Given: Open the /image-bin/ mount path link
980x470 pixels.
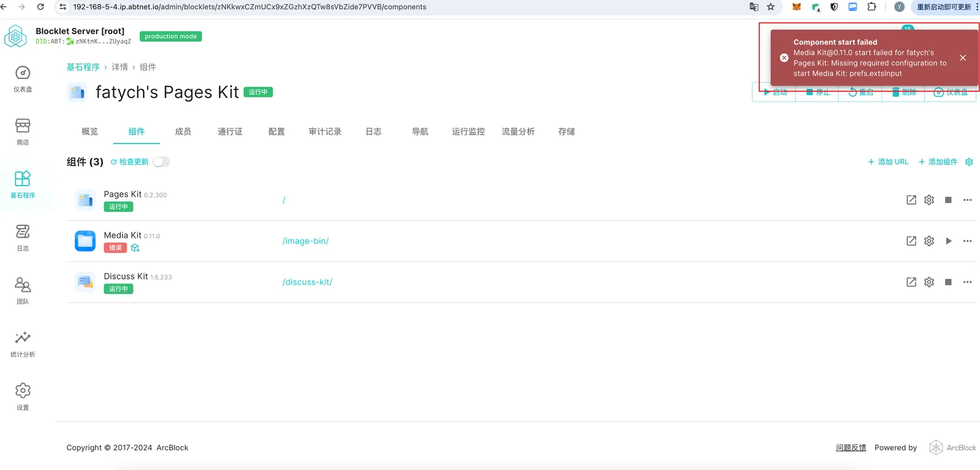Looking at the screenshot, I should coord(306,241).
